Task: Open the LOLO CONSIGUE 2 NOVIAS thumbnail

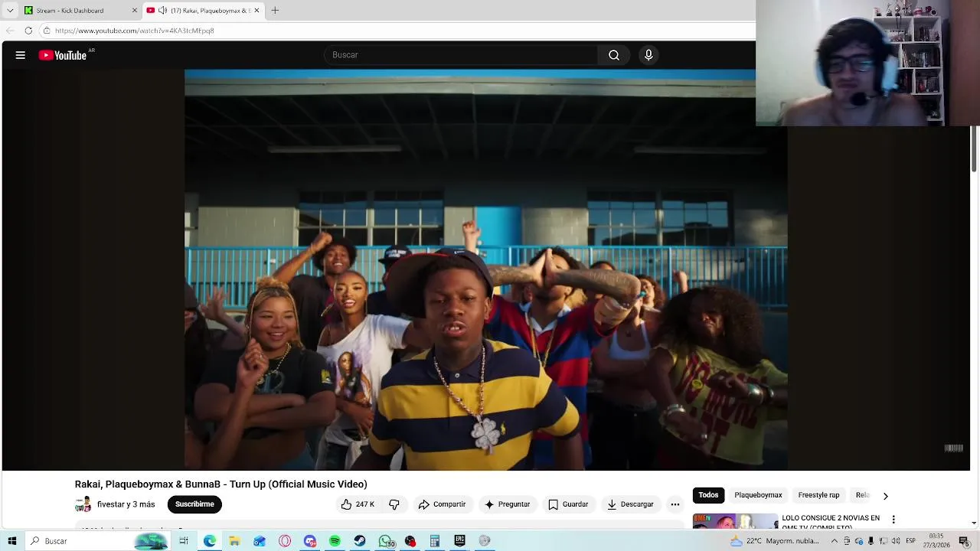Action: (x=735, y=521)
